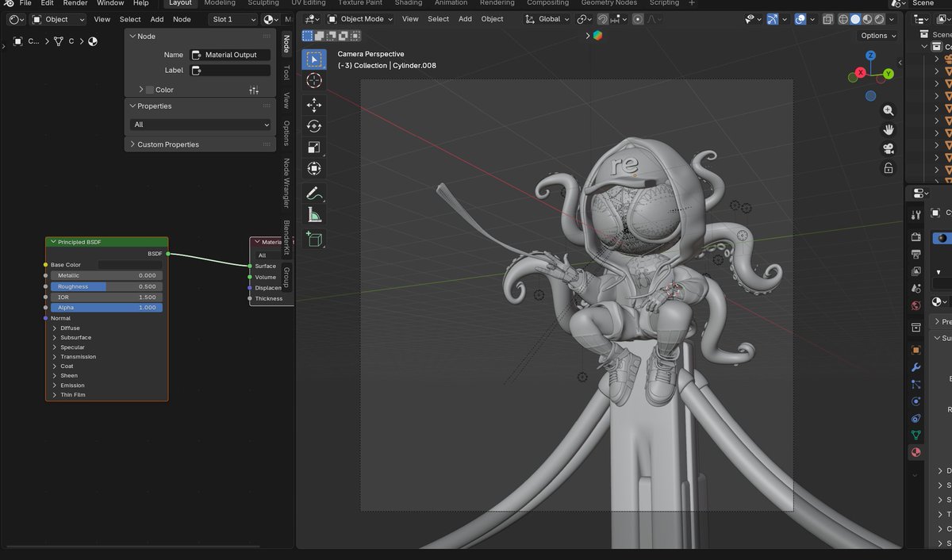
Task: Click the node color presets sliders icon
Action: tap(254, 90)
